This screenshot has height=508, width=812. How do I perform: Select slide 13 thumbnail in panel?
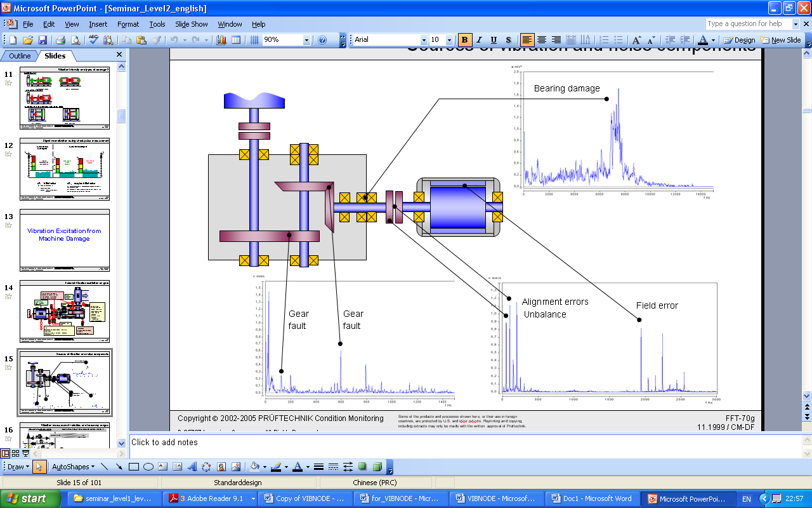click(65, 239)
